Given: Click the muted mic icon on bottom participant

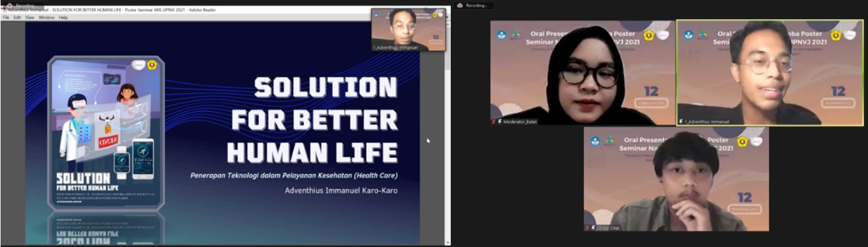Looking at the screenshot, I should pos(587,228).
